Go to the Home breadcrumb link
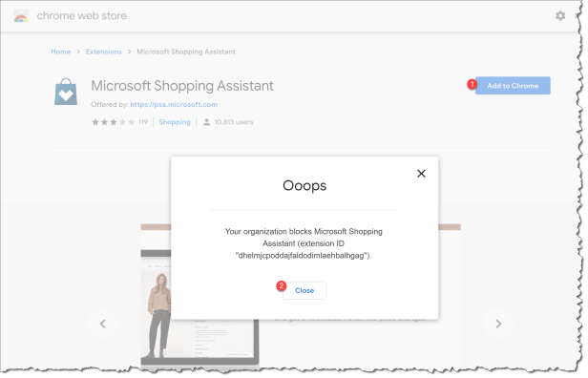Image resolution: width=588 pixels, height=378 pixels. [61, 52]
